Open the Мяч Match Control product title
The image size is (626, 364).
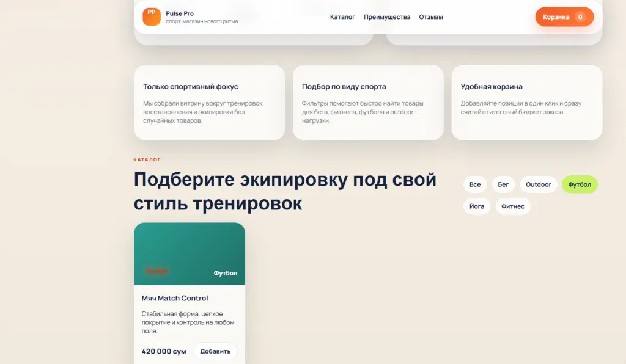pyautogui.click(x=175, y=298)
